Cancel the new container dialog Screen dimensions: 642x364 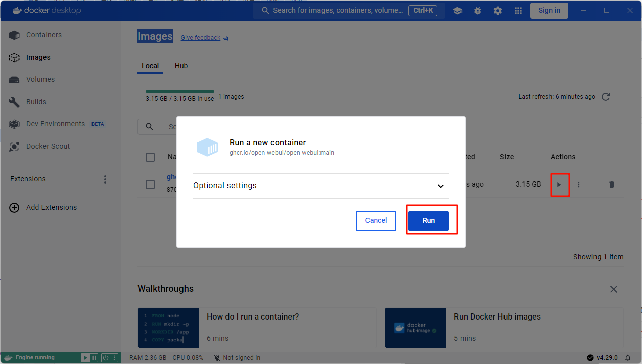pyautogui.click(x=376, y=220)
